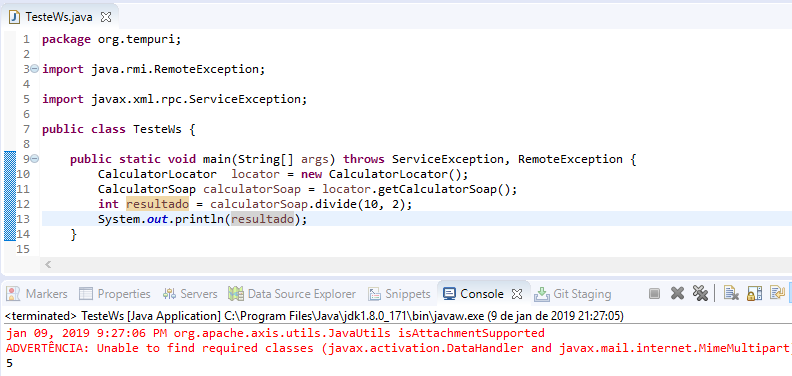Click the Properties tab icon
Image resolution: width=792 pixels, height=376 pixels.
pos(86,293)
